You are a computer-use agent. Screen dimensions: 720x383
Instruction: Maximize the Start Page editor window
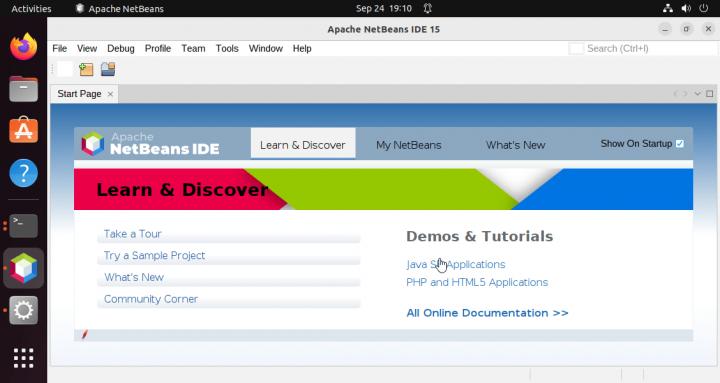[x=709, y=94]
